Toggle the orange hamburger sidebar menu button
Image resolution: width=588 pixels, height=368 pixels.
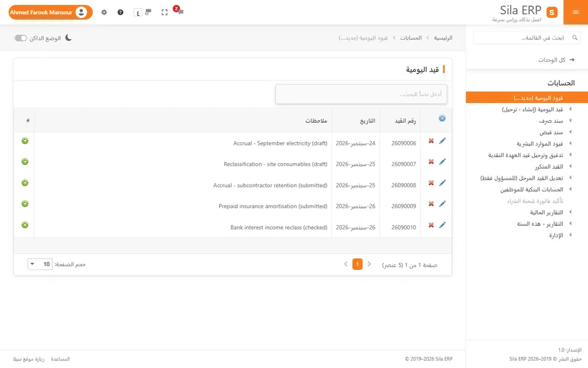(x=576, y=12)
